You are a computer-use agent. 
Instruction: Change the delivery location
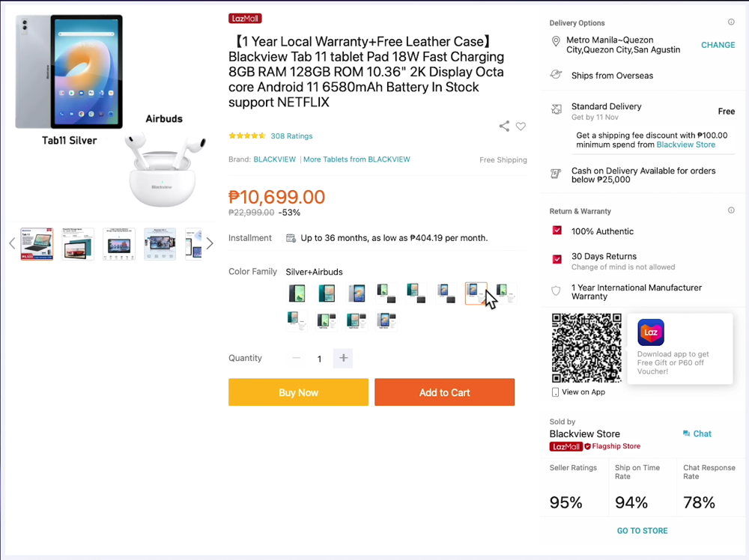718,45
